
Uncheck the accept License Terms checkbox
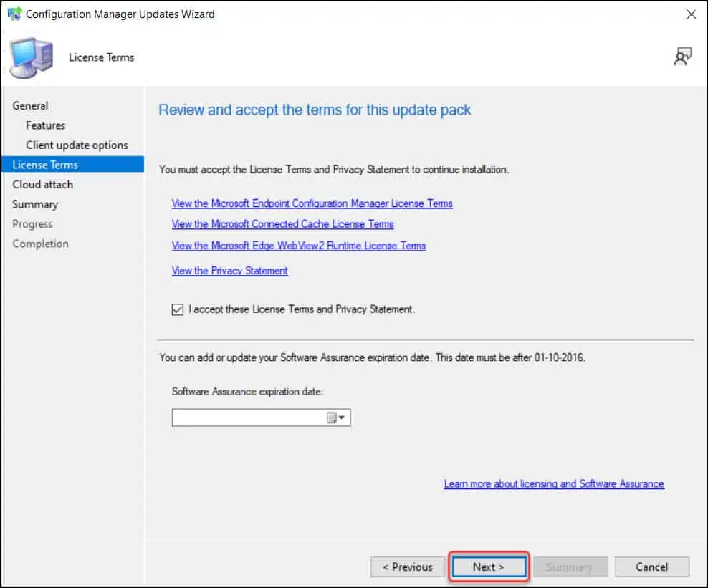(178, 309)
